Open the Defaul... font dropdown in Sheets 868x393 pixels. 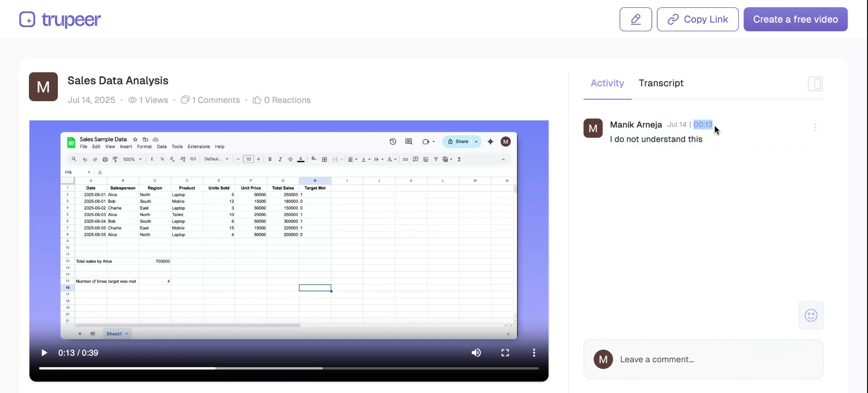point(217,159)
